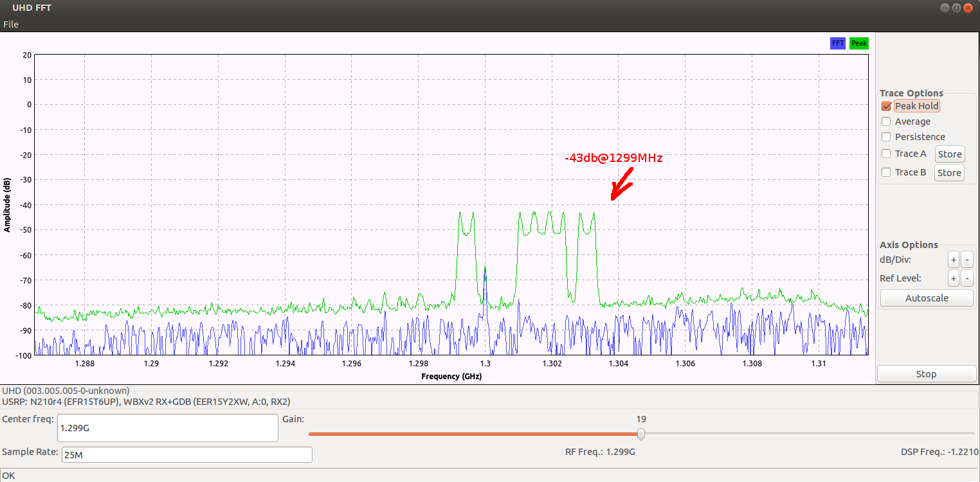This screenshot has height=482, width=980.
Task: Increase dB/Div with the plus button
Action: click(954, 260)
